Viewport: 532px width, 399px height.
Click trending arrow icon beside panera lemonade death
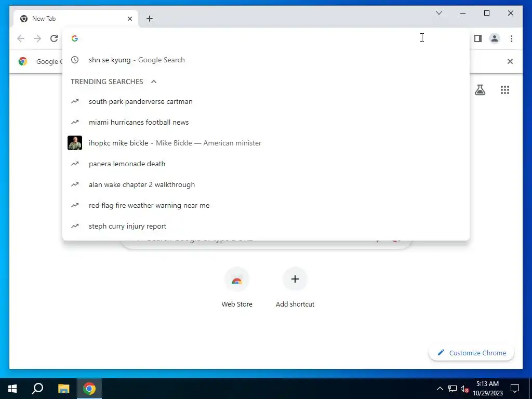point(75,164)
